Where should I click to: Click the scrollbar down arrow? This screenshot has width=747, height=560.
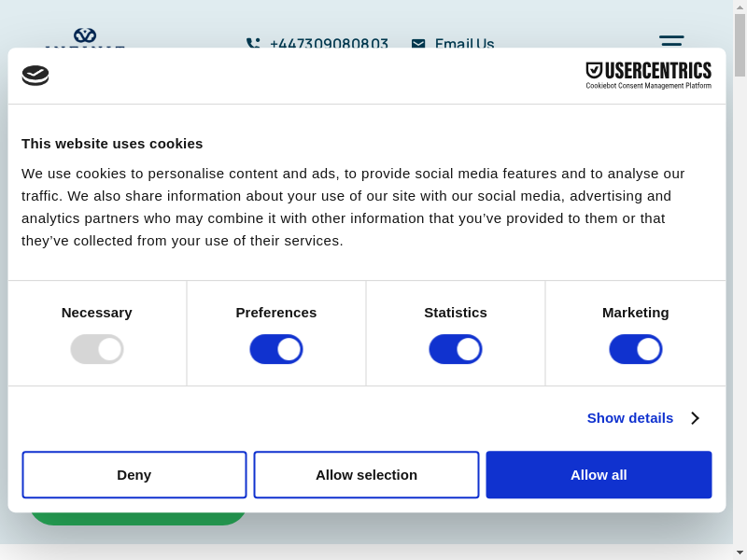(x=740, y=553)
